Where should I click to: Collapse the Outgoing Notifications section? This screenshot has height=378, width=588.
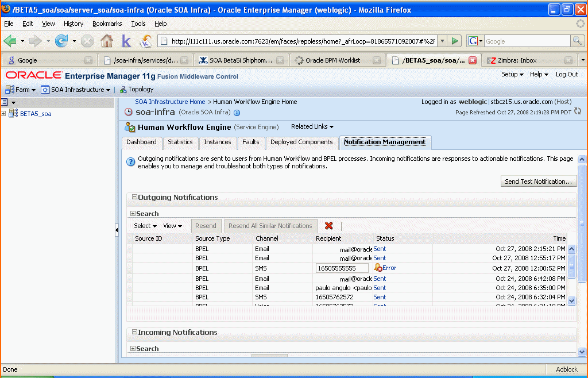point(134,197)
